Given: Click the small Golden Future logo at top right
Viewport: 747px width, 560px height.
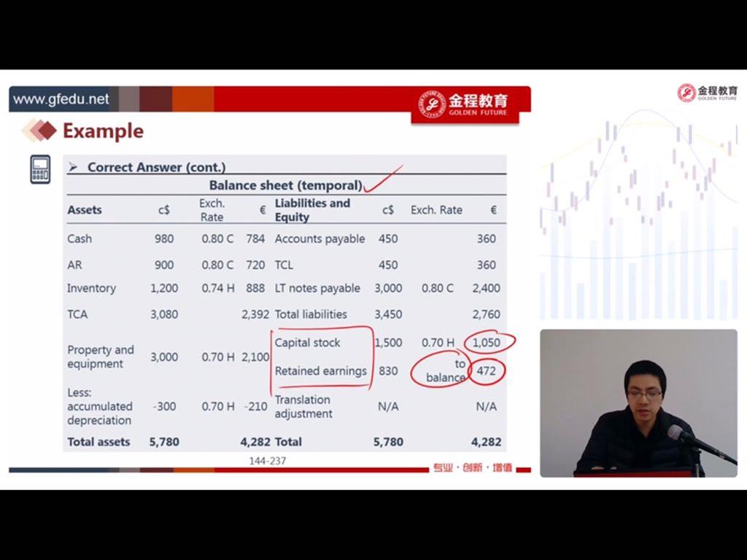Looking at the screenshot, I should [x=708, y=93].
